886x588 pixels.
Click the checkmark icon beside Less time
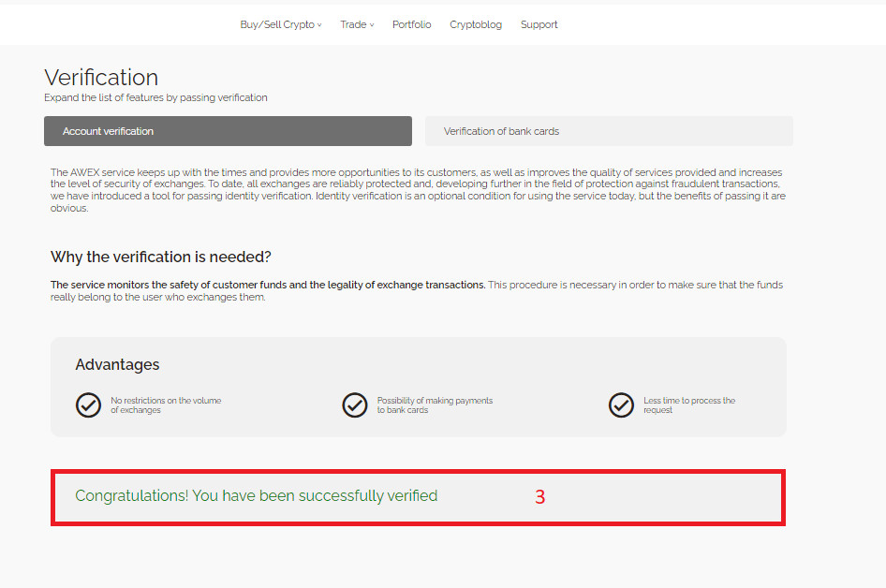(621, 405)
